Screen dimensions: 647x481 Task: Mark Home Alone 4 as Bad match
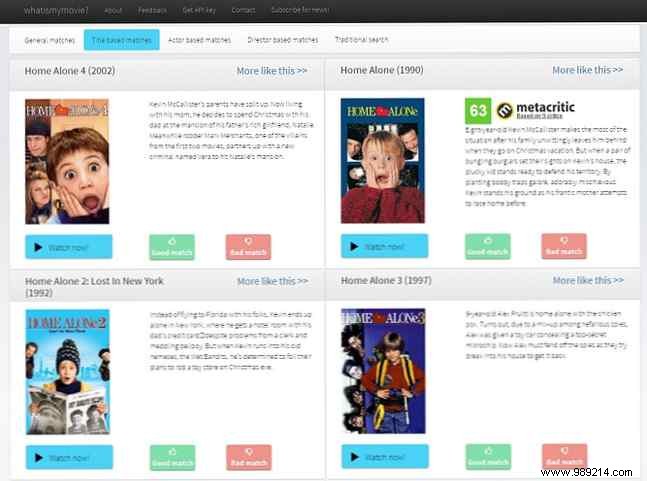click(248, 247)
